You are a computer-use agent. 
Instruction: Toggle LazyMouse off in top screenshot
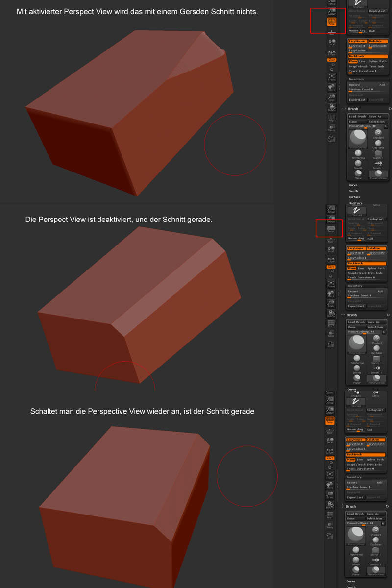click(357, 41)
